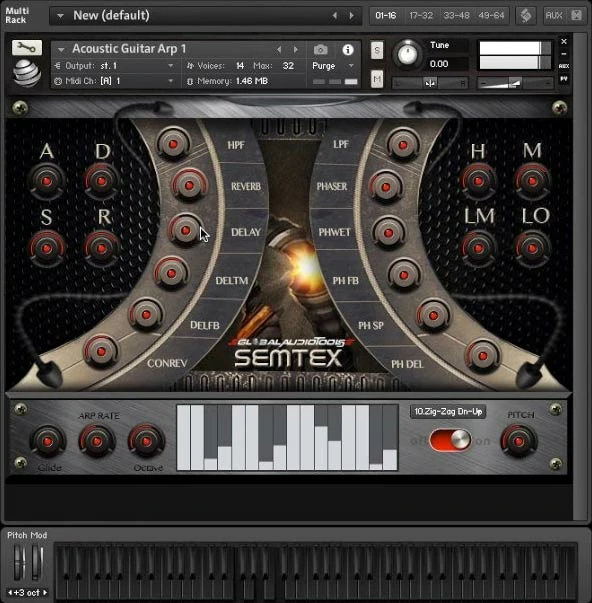
Task: Click the DELAY knob
Action: [x=185, y=230]
